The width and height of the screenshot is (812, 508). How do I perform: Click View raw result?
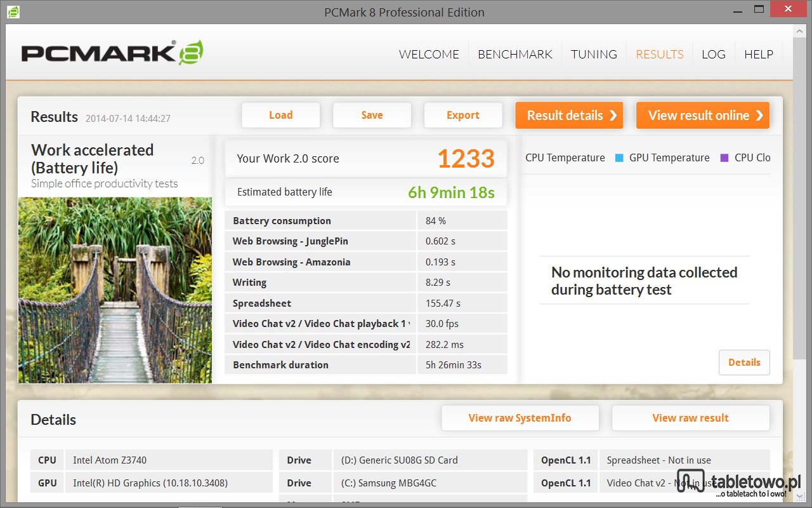tap(691, 418)
